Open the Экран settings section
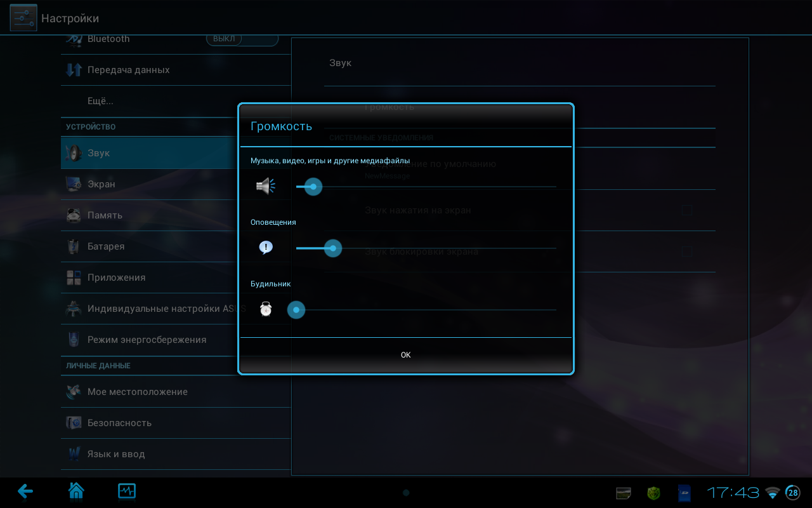The image size is (812, 508). (x=101, y=184)
